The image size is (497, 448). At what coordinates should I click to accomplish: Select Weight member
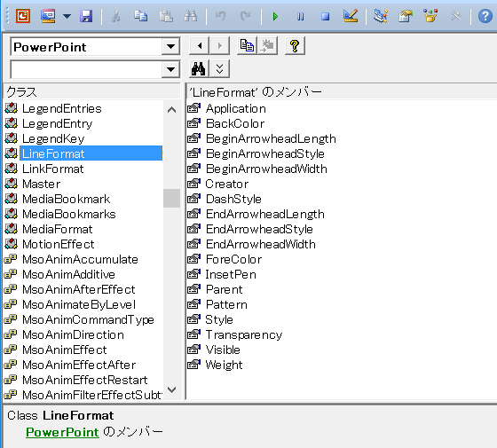coord(224,365)
